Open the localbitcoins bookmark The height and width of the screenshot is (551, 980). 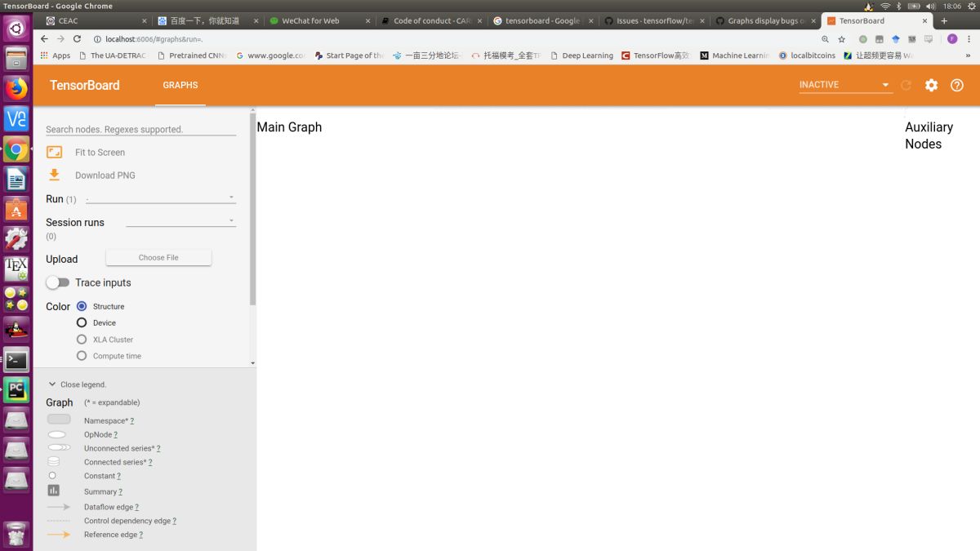(807, 56)
